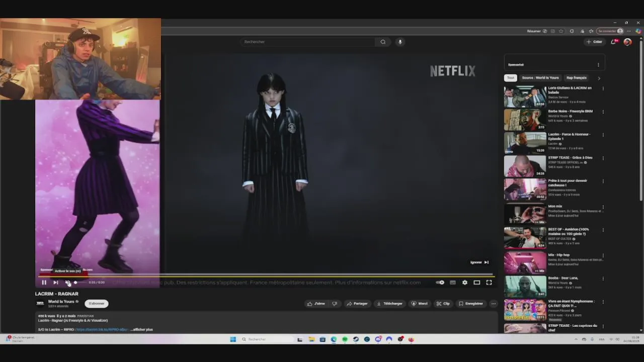The width and height of the screenshot is (644, 362).
Task: Create a Clip with scissors button
Action: coord(443,304)
